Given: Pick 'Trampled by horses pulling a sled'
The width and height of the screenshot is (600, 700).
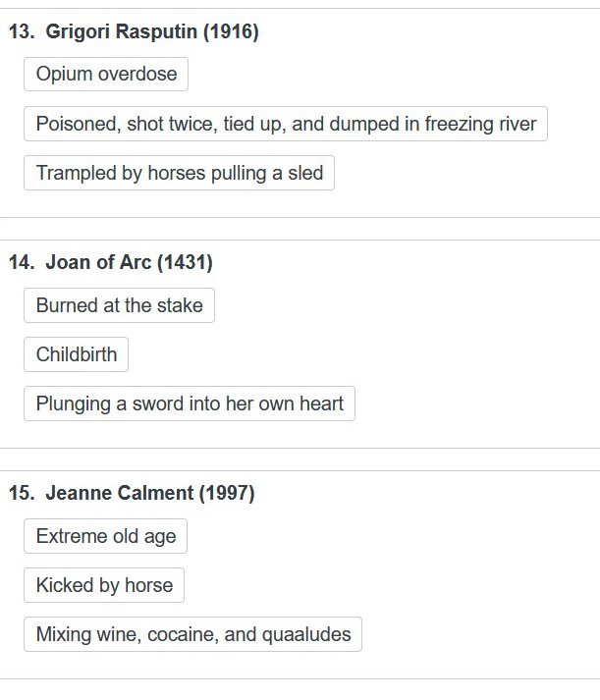Looking at the screenshot, I should 179,173.
